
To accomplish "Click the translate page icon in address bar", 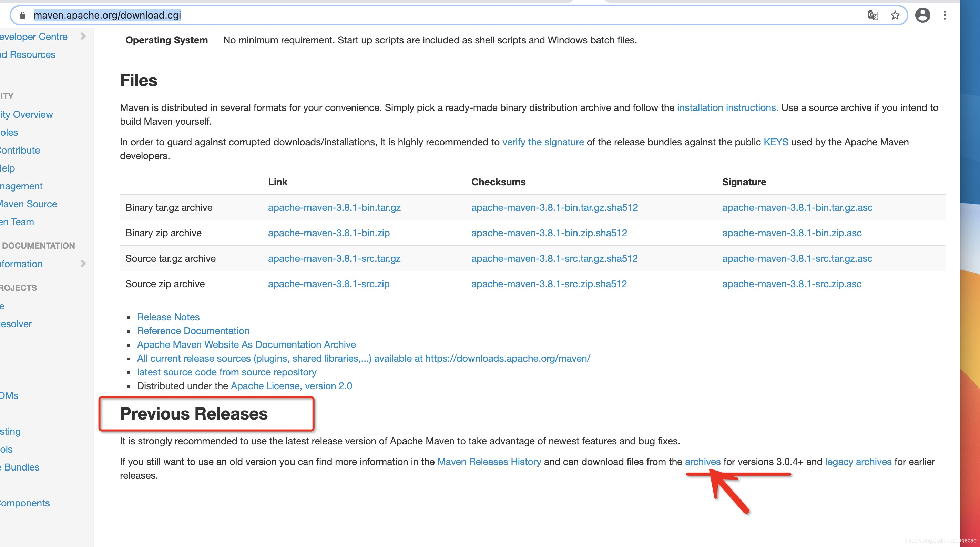I will [x=873, y=15].
